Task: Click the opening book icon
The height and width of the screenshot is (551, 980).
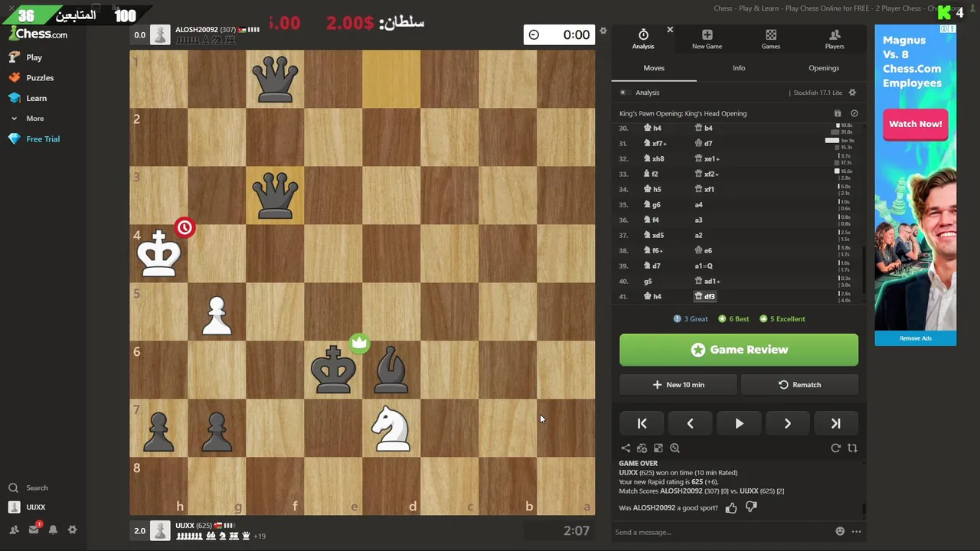Action: click(838, 113)
